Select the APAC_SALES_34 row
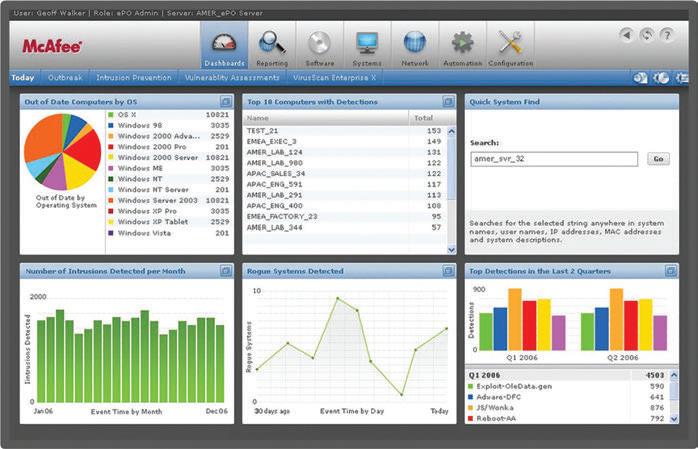The height and width of the screenshot is (449, 698). point(344,174)
